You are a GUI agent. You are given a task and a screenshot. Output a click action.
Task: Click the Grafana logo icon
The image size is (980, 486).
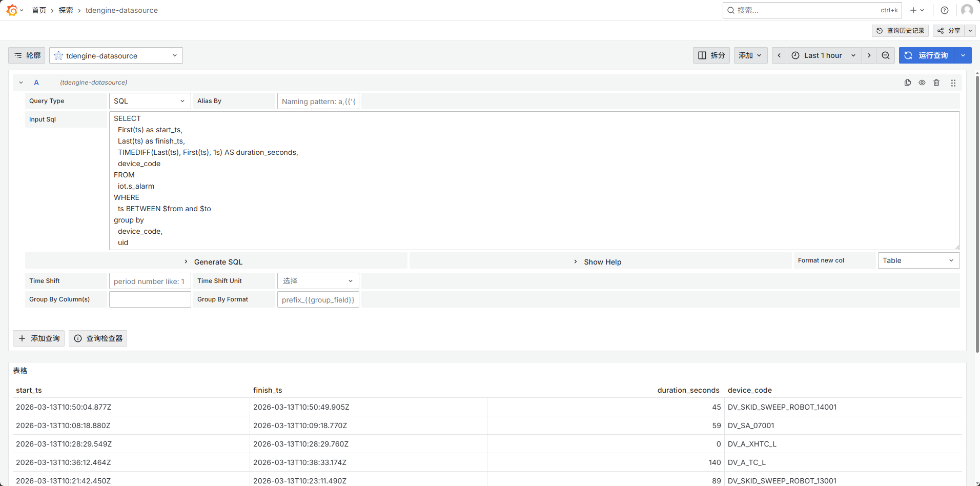pos(12,10)
